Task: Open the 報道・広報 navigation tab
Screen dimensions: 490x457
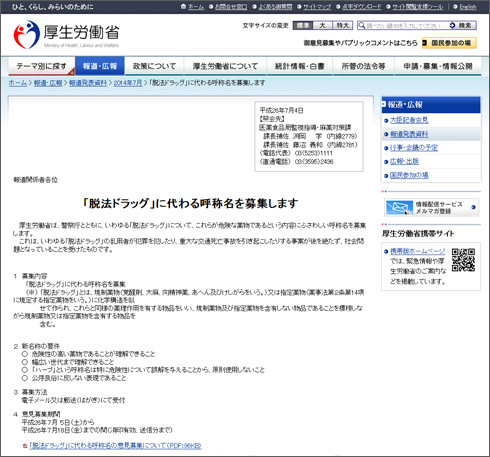Action: (x=100, y=66)
